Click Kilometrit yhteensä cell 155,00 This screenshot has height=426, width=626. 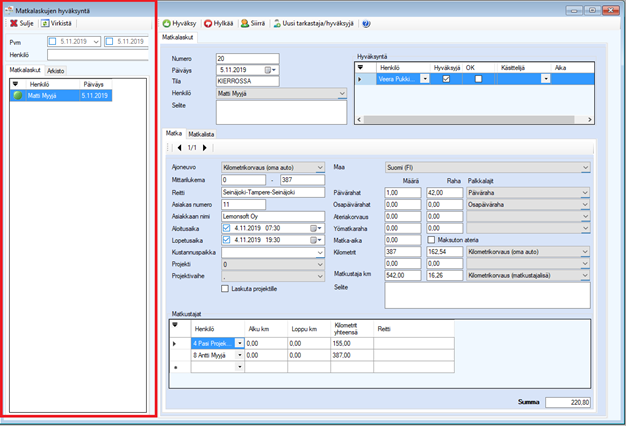[x=352, y=343]
